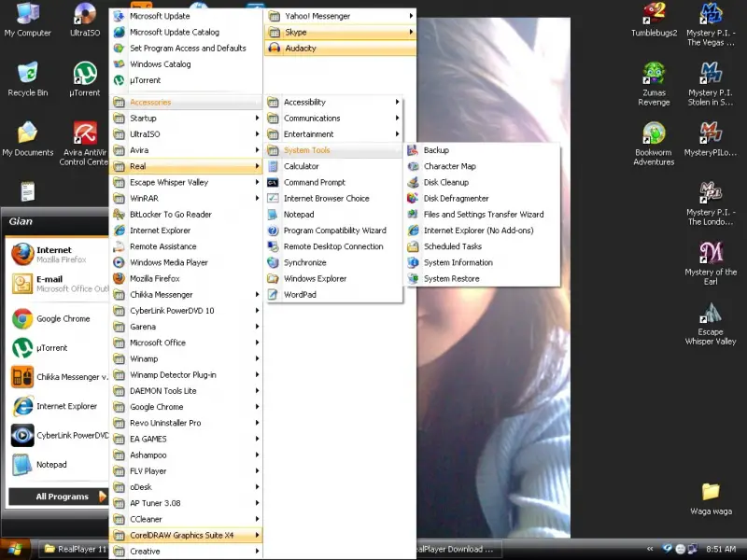Launch Google Chrome from Start menu
Image resolution: width=747 pixels, height=560 pixels.
59,319
